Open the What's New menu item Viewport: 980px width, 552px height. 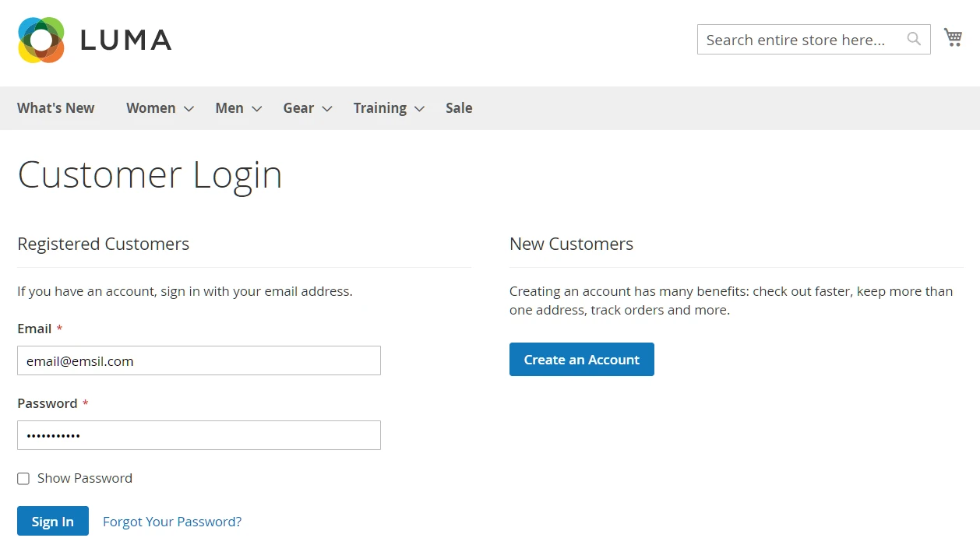point(56,108)
